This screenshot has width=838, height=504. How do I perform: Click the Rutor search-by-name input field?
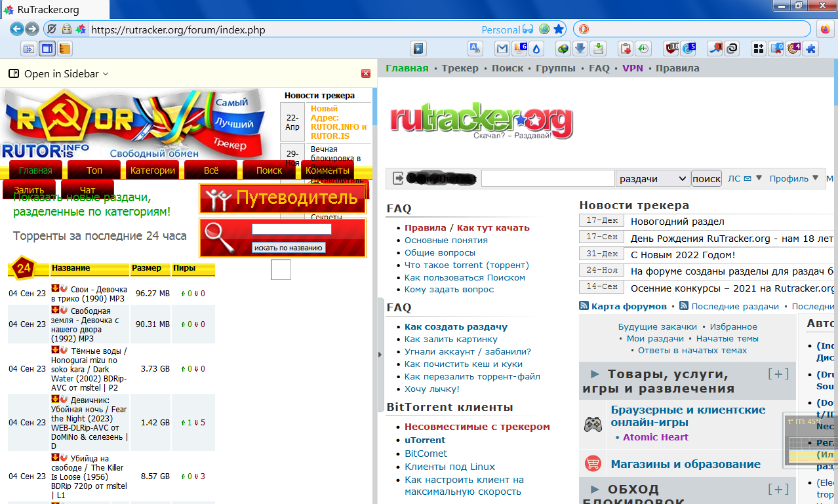point(292,229)
